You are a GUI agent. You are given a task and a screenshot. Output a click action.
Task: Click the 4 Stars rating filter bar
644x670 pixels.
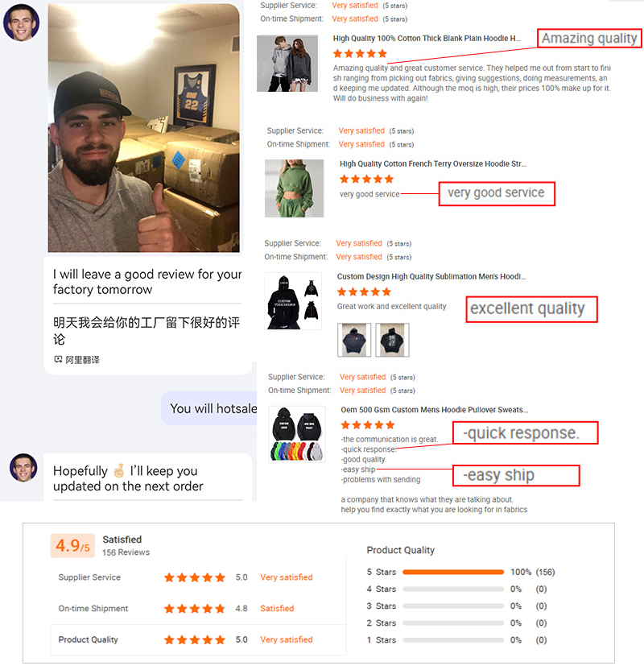click(453, 589)
